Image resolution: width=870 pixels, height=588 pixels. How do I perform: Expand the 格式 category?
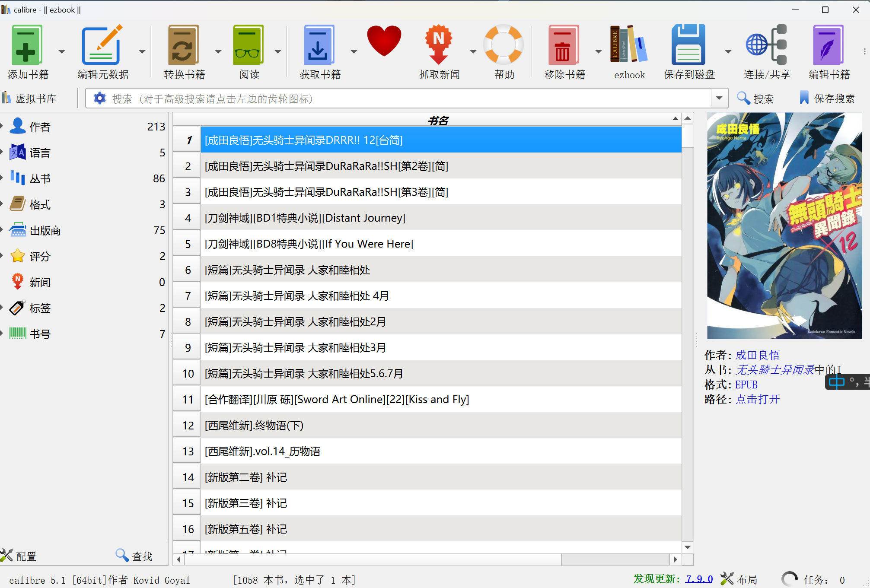coord(2,204)
